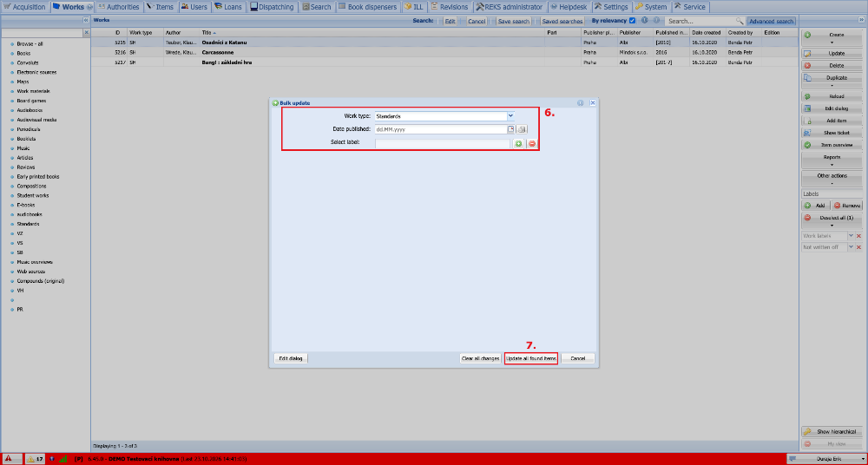Screen dimensions: 868x465
Task: Open Saved searches
Action: pyautogui.click(x=562, y=21)
